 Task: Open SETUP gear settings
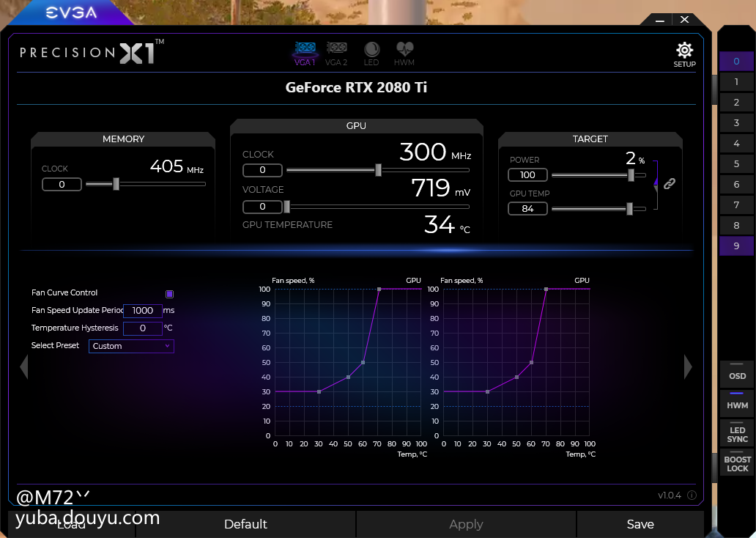684,54
